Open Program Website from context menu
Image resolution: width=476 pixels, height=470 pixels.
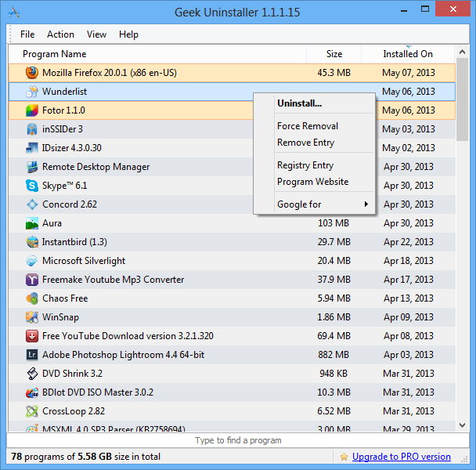pyautogui.click(x=314, y=182)
